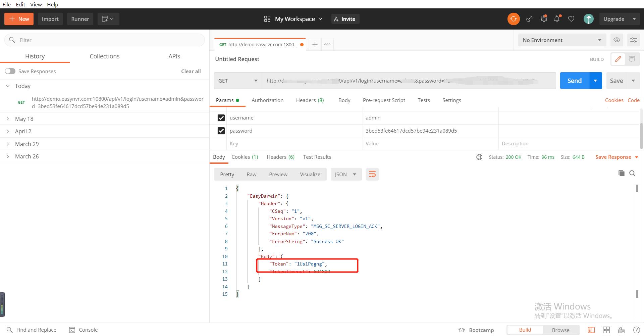Switch to Build mode in status bar
Viewport: 644px width, 336px height.
click(x=525, y=330)
